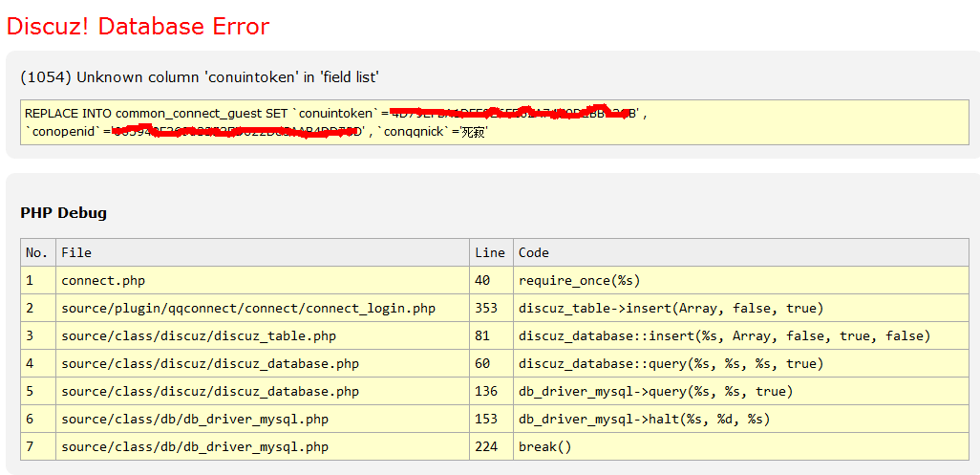Click the require_once(%s) code cell
This screenshot has width=980, height=475.
(x=579, y=280)
